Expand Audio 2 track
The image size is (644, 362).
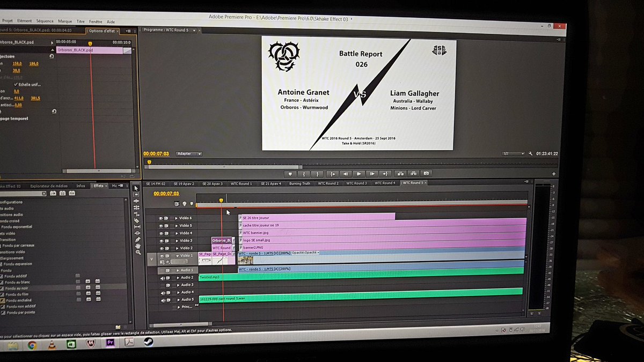point(179,277)
